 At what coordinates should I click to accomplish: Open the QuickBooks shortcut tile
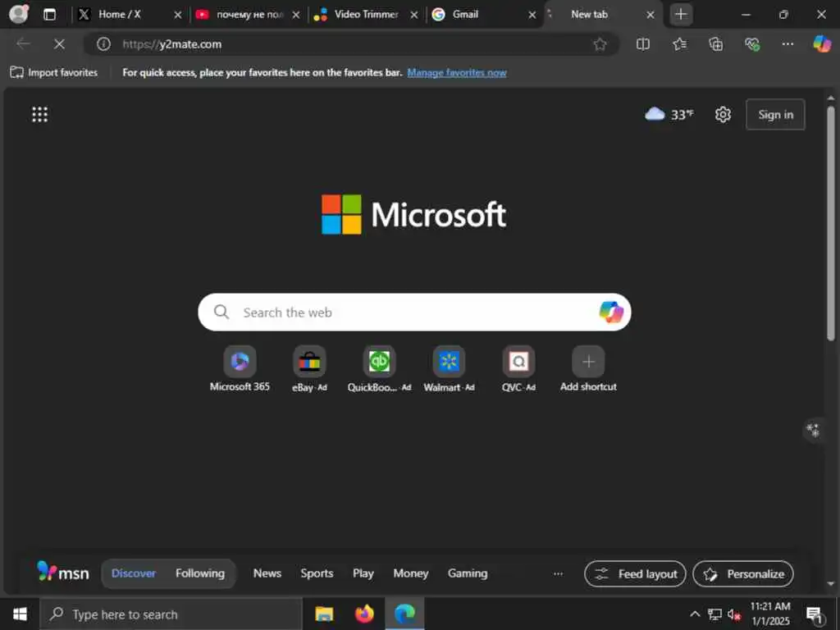tap(379, 369)
